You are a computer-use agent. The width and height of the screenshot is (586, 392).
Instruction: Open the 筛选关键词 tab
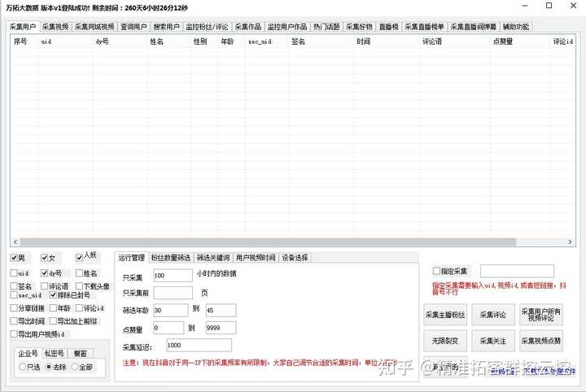click(x=213, y=258)
